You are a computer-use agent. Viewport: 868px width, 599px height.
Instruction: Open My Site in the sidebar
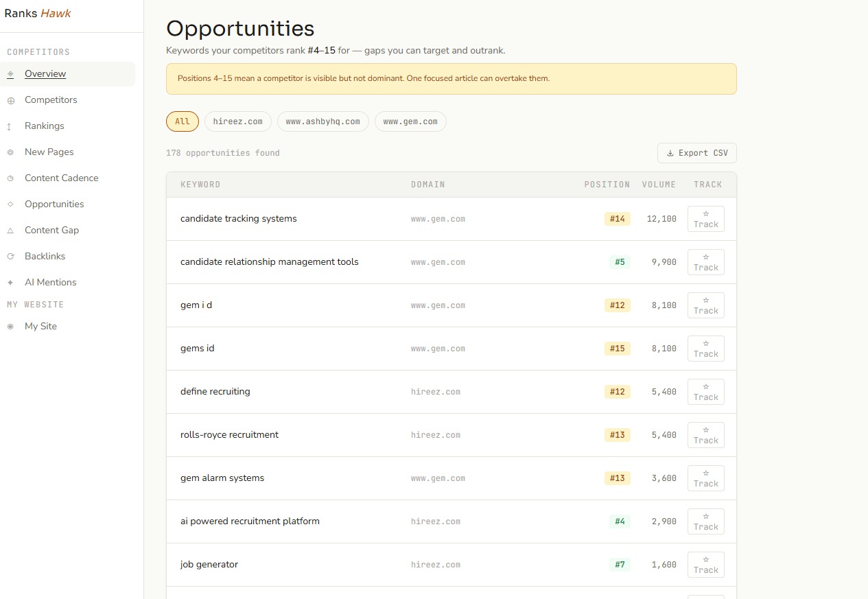(68, 327)
